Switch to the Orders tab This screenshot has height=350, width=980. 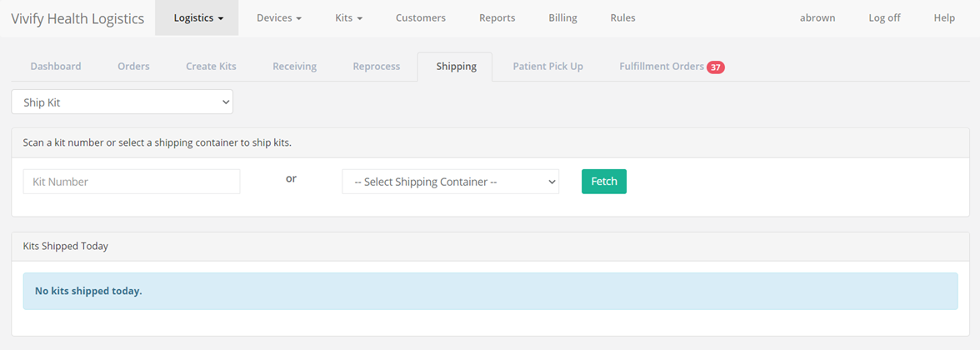pyautogui.click(x=133, y=67)
